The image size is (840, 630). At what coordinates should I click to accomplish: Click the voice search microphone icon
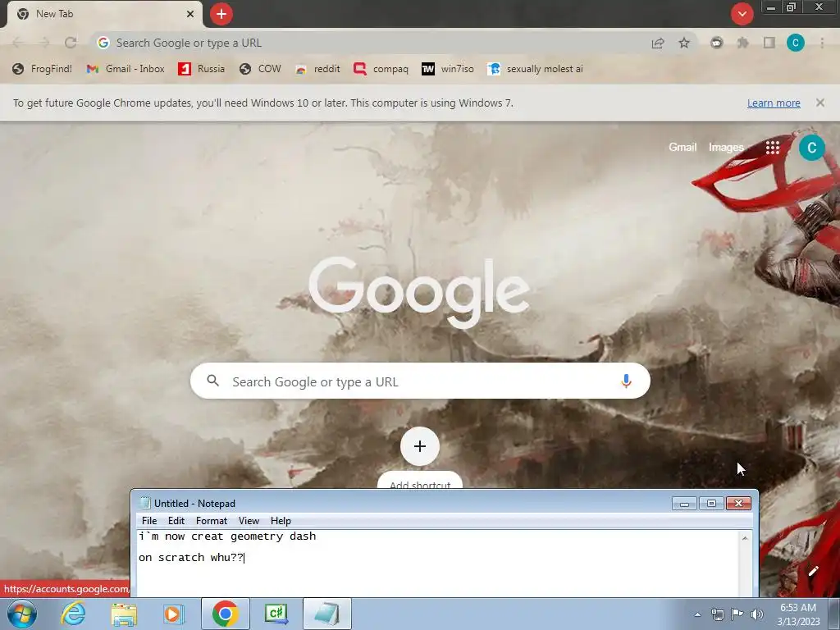[x=626, y=381]
